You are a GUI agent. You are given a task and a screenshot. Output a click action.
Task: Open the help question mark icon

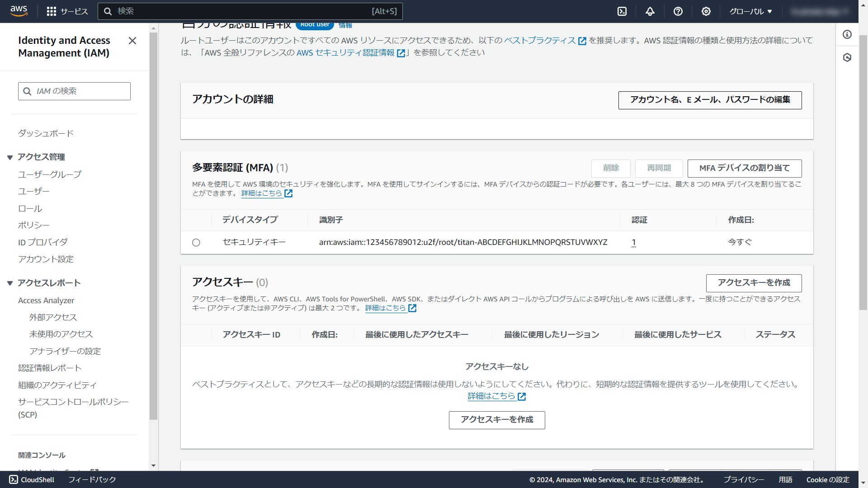coord(678,11)
